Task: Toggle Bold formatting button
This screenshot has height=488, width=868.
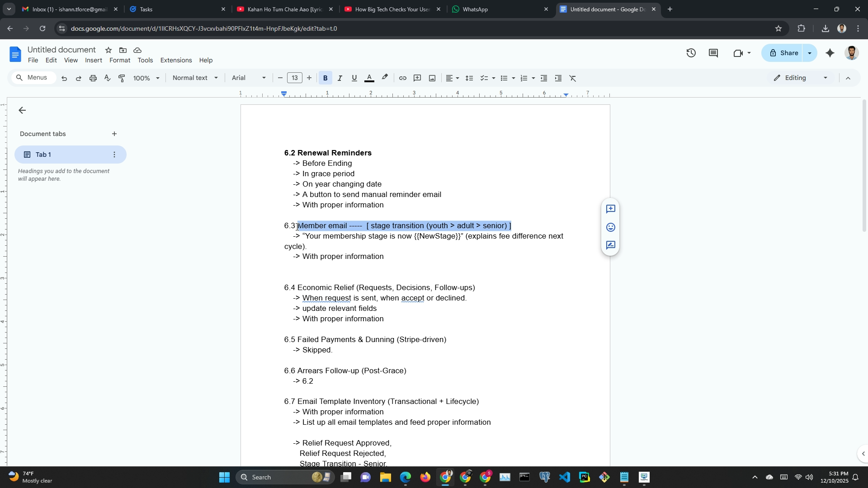Action: click(x=325, y=78)
